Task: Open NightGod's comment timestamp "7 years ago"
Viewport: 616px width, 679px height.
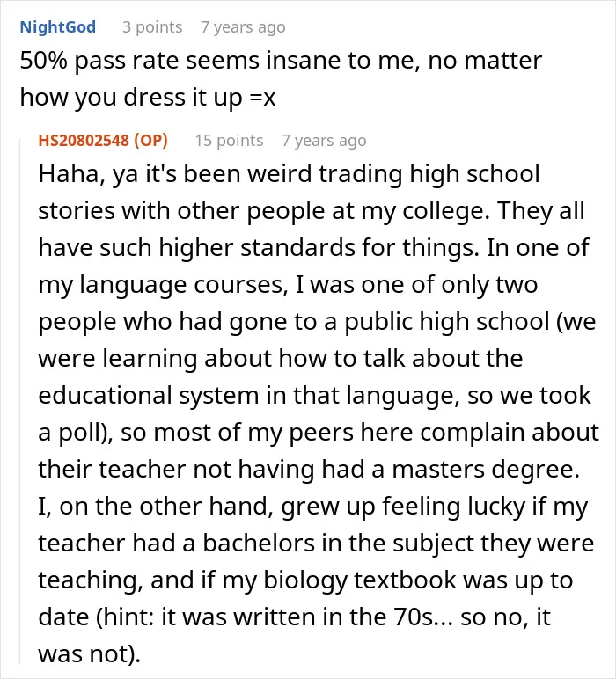Action: 243,27
